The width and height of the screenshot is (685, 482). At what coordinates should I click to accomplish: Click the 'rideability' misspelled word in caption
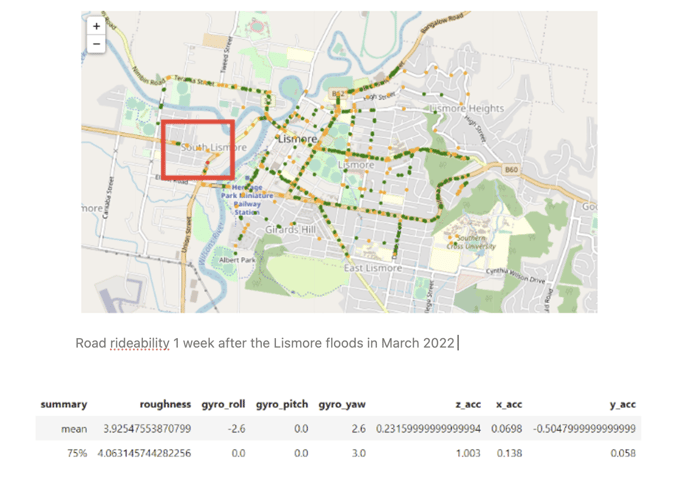[x=140, y=343]
